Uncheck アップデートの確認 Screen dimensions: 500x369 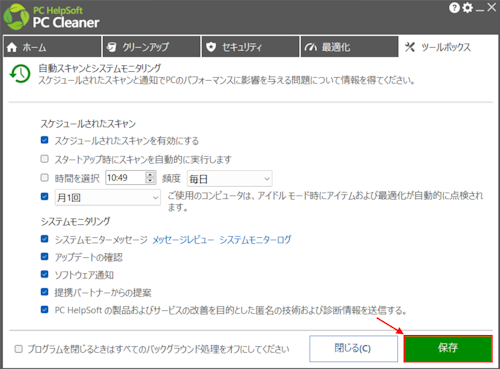click(x=44, y=256)
